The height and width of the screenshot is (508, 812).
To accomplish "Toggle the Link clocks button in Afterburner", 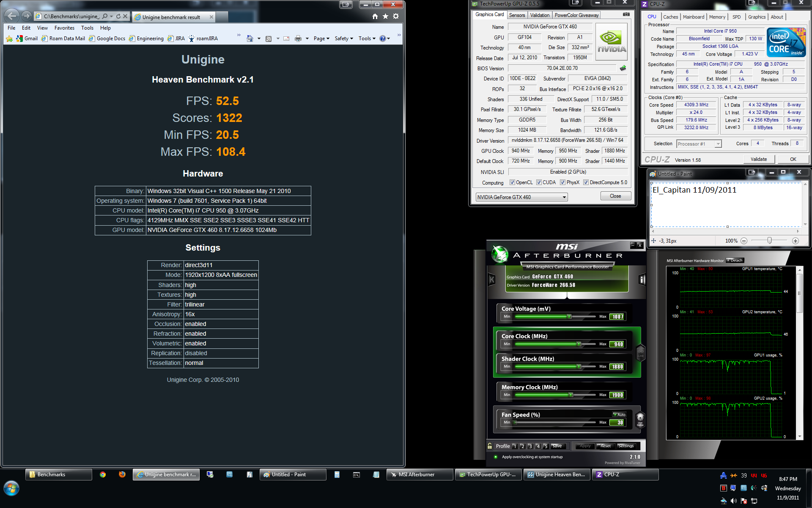I will tap(640, 353).
